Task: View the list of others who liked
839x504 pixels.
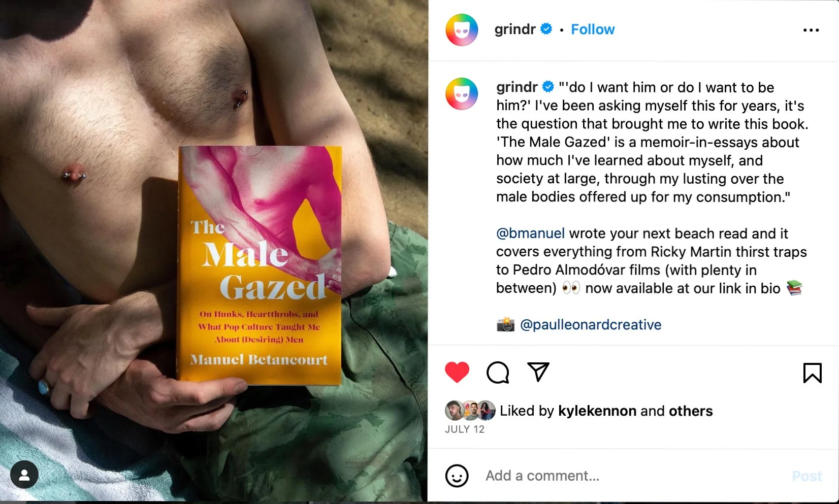Action: (x=691, y=411)
